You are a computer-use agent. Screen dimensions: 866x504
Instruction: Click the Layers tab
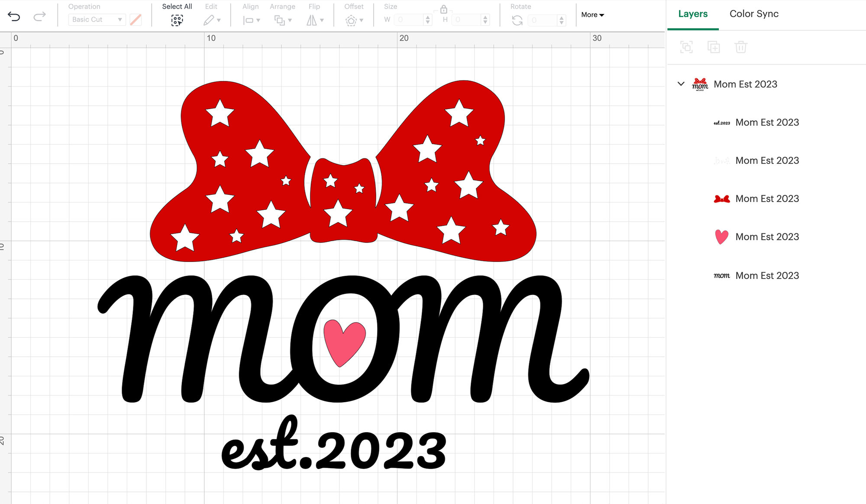pyautogui.click(x=692, y=13)
